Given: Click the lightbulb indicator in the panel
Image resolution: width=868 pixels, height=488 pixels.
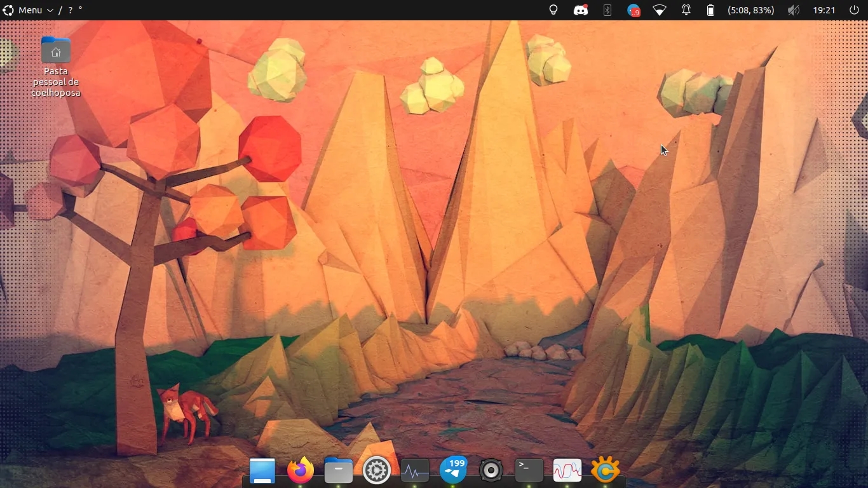Looking at the screenshot, I should coord(553,10).
